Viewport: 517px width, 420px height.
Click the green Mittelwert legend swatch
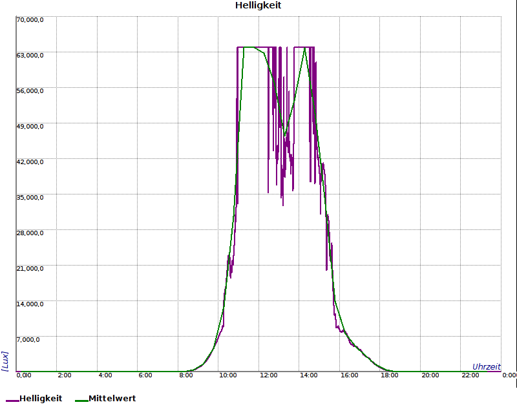click(82, 401)
